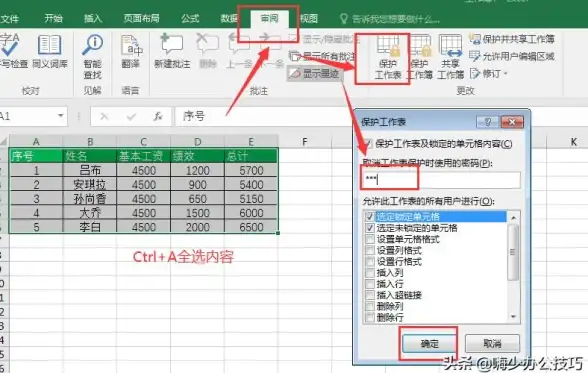Open the Thesaurus (同义词库)
The image size is (588, 373).
coord(50,52)
